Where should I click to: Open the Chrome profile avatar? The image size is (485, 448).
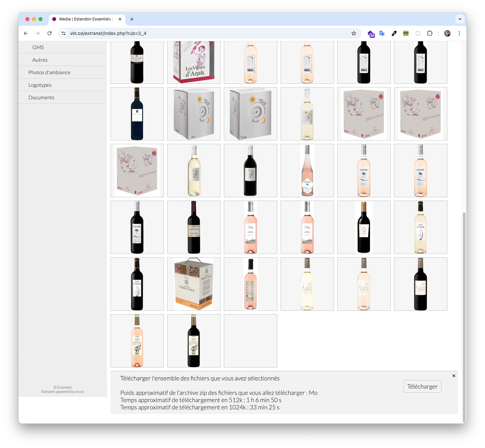point(447,33)
